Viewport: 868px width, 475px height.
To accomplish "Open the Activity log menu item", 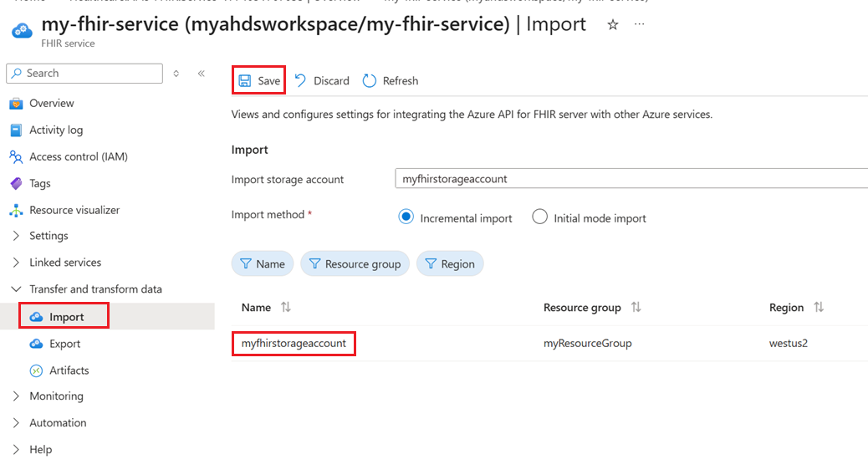I will coord(56,130).
